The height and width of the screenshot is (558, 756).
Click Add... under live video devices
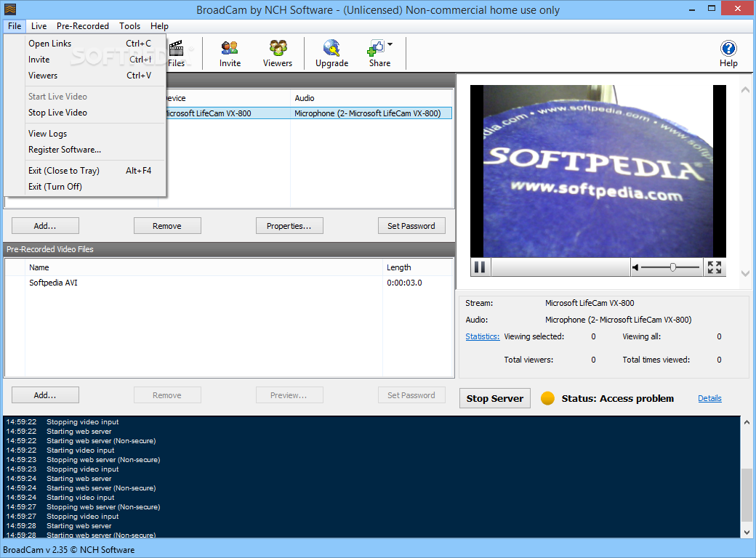(x=45, y=225)
